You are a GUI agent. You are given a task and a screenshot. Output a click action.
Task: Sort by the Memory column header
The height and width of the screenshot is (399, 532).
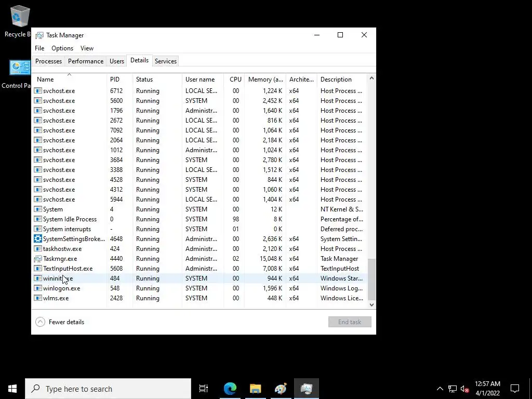[265, 79]
